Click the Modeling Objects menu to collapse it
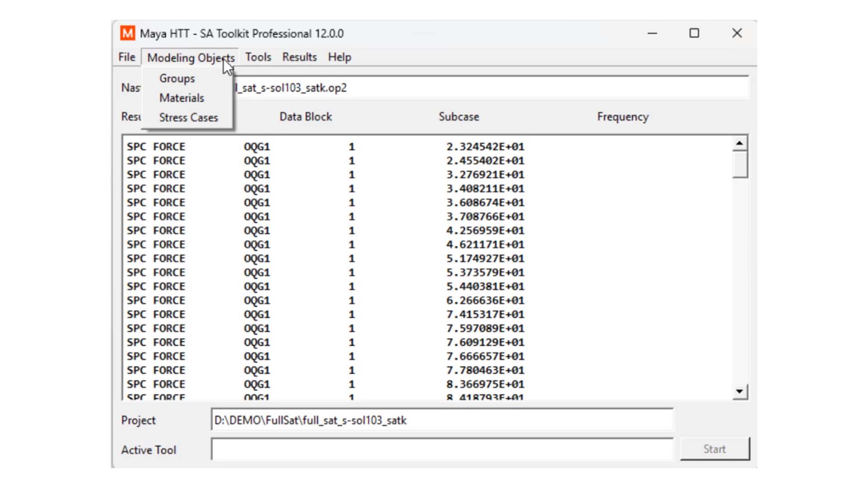The height and width of the screenshot is (488, 868). (190, 57)
